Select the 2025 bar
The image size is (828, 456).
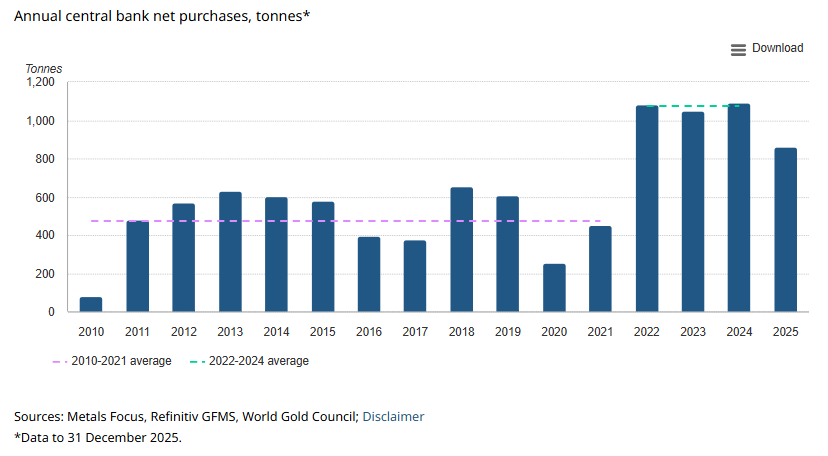785,230
